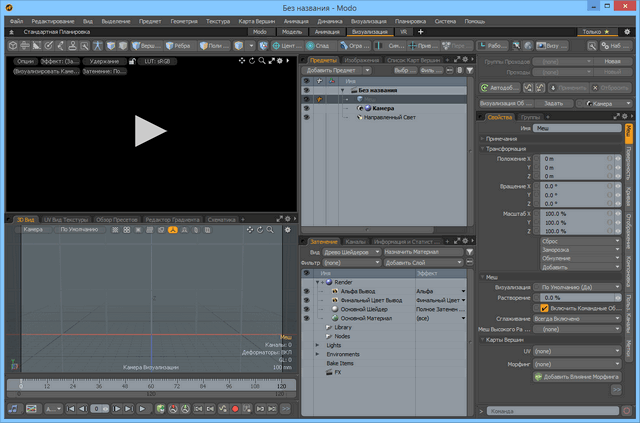Open the Древо Шейдеров view dropdown
Screen dimensions: 640x423
[x=352, y=252]
